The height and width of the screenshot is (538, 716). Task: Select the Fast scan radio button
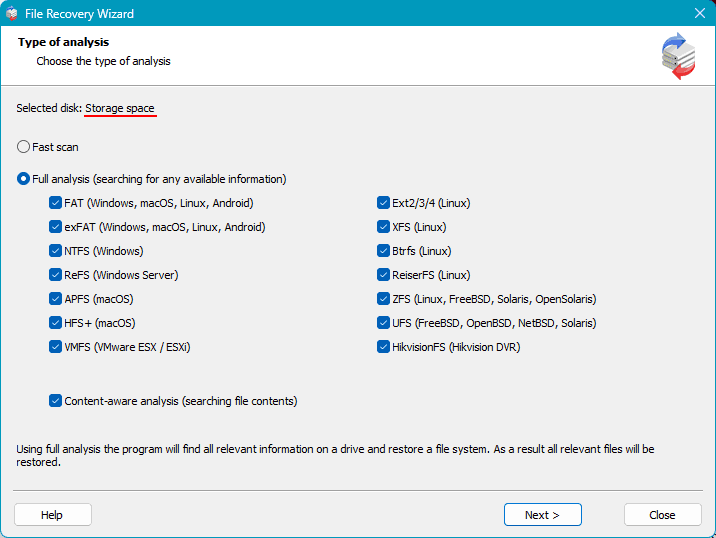coord(23,147)
